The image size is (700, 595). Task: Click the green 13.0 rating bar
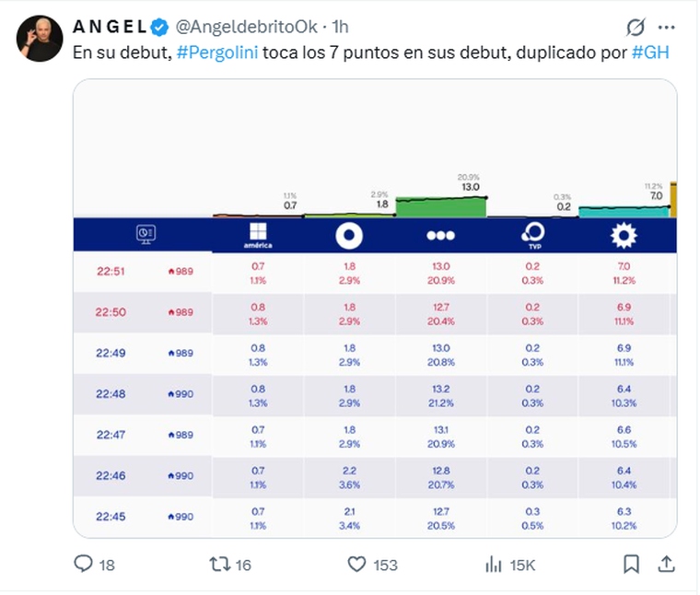[x=440, y=206]
